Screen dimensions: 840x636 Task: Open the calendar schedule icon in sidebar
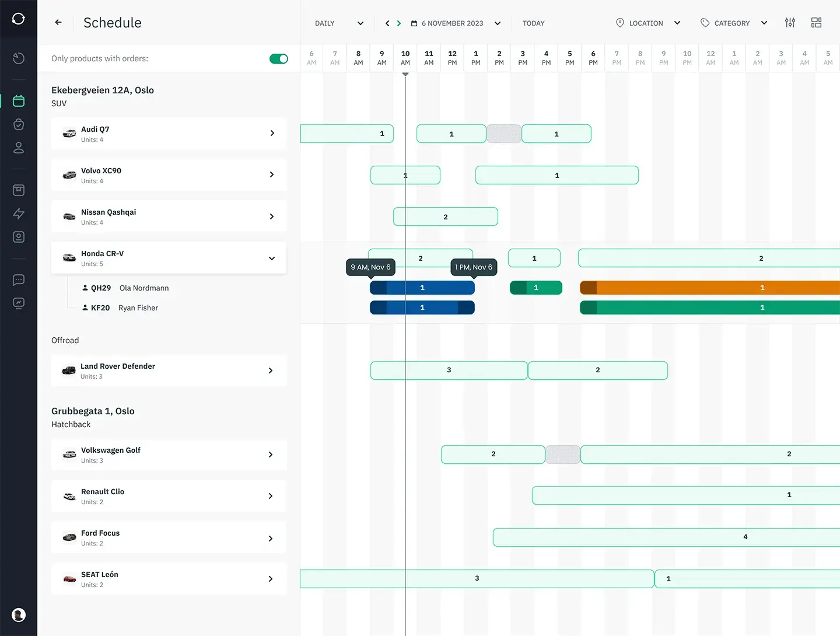coord(19,101)
